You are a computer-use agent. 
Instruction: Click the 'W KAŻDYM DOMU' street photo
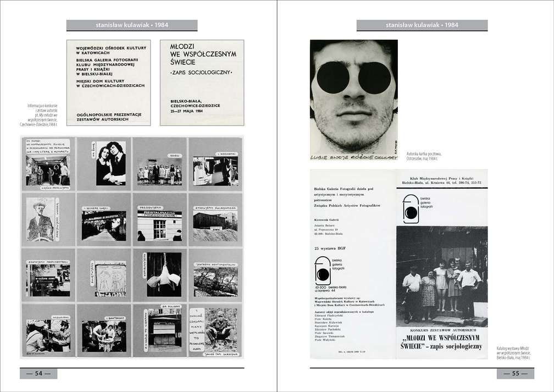pyautogui.click(x=48, y=280)
